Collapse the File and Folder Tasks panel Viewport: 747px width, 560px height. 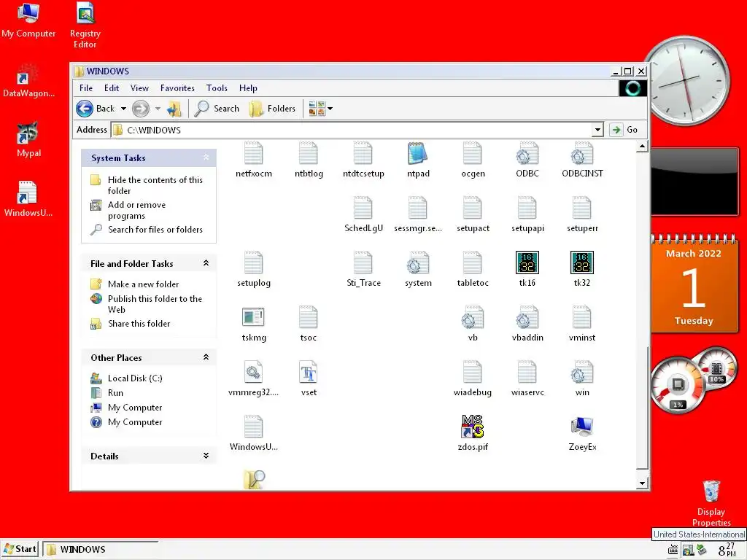tap(206, 262)
